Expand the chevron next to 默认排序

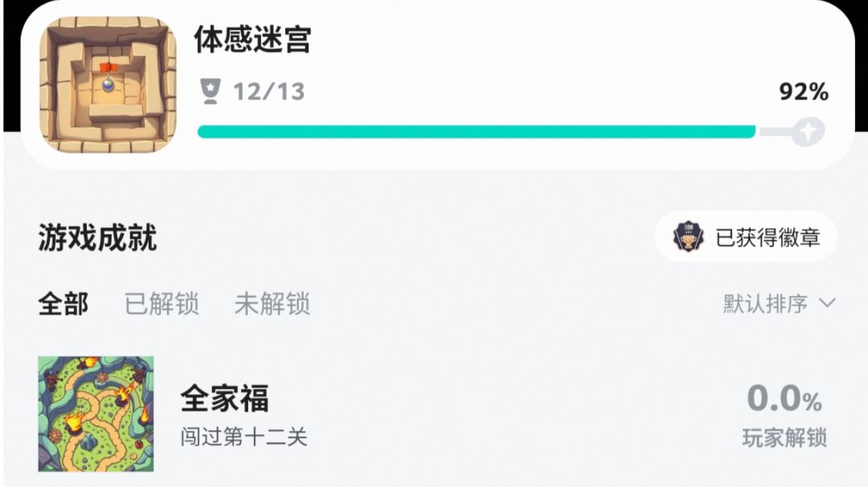coord(827,304)
